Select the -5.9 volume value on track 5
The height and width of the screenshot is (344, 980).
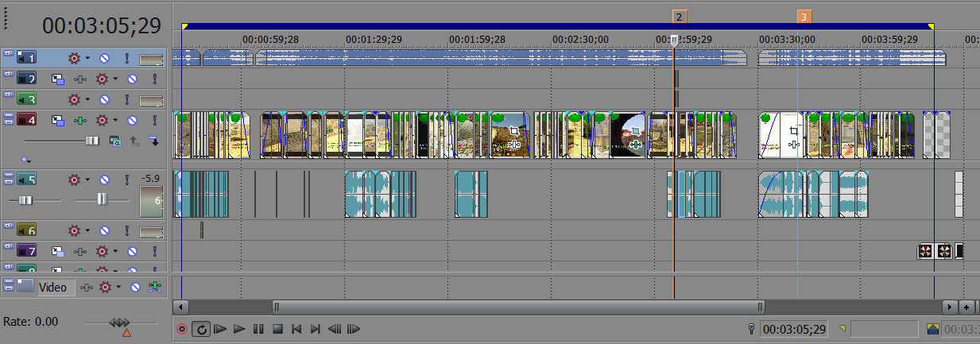pyautogui.click(x=151, y=178)
